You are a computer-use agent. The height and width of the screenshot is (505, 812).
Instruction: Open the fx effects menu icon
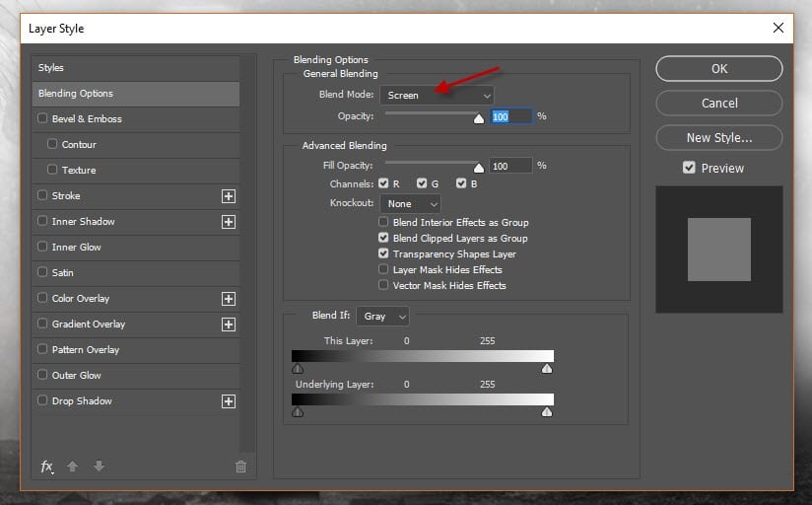point(46,467)
